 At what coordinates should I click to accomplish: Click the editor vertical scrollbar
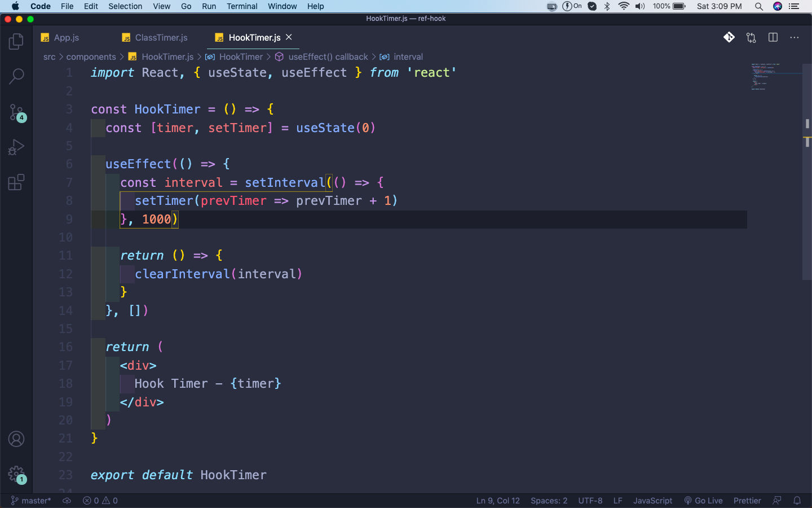(807, 171)
